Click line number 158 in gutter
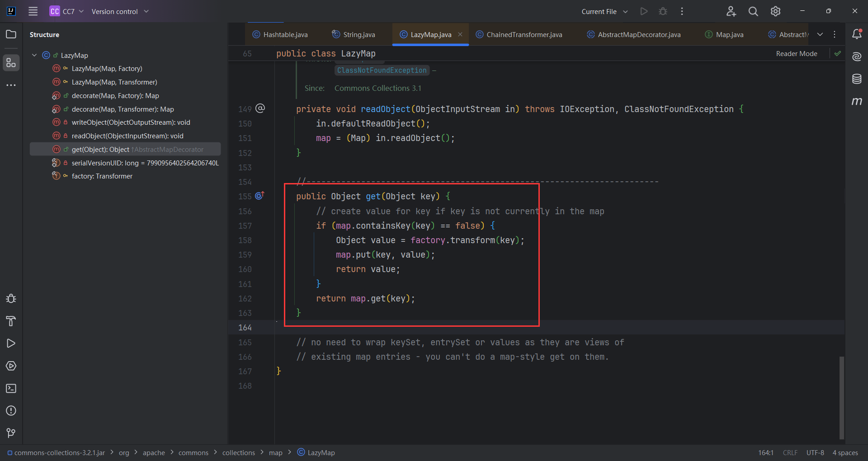Image resolution: width=868 pixels, height=461 pixels. pos(245,240)
